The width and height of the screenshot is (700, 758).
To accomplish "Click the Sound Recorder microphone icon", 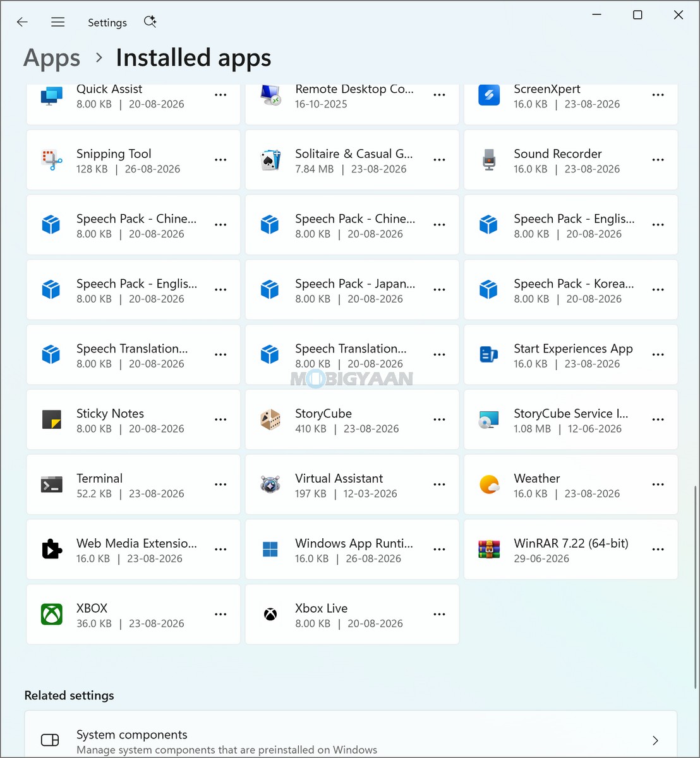I will [x=489, y=160].
